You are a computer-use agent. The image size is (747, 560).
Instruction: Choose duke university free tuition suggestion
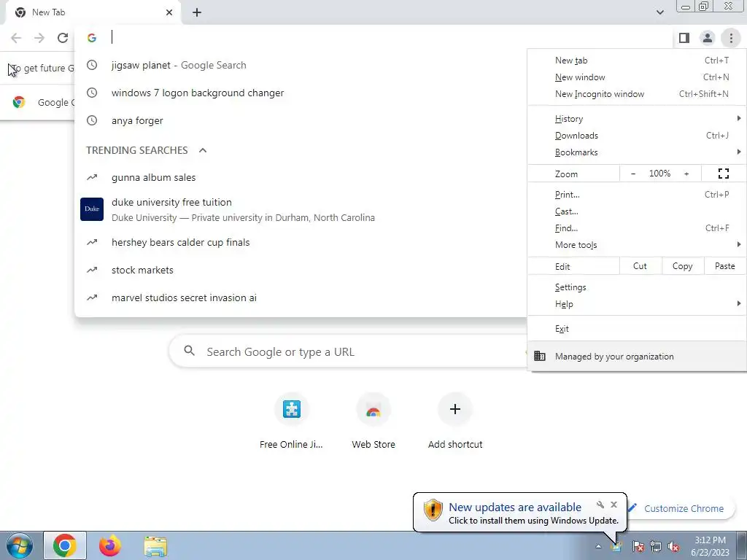pyautogui.click(x=301, y=209)
